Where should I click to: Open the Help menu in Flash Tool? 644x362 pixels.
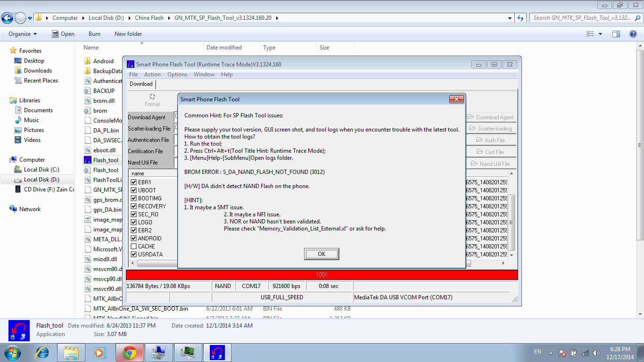click(227, 74)
